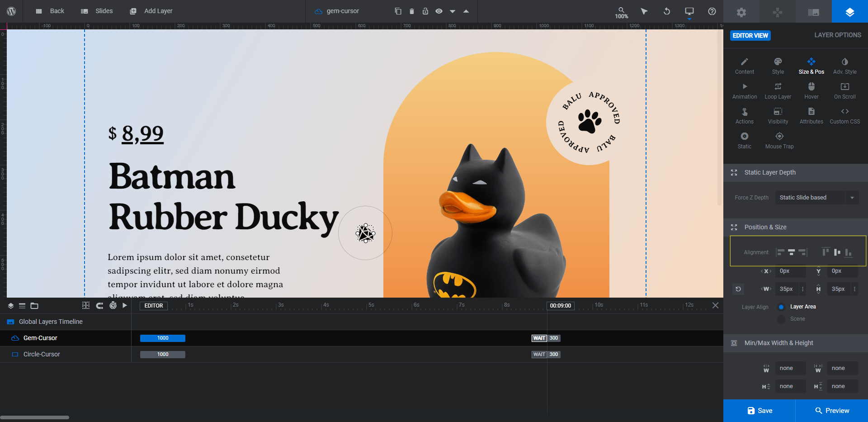This screenshot has width=868, height=422.
Task: Align layer vertically bottom
Action: point(849,252)
